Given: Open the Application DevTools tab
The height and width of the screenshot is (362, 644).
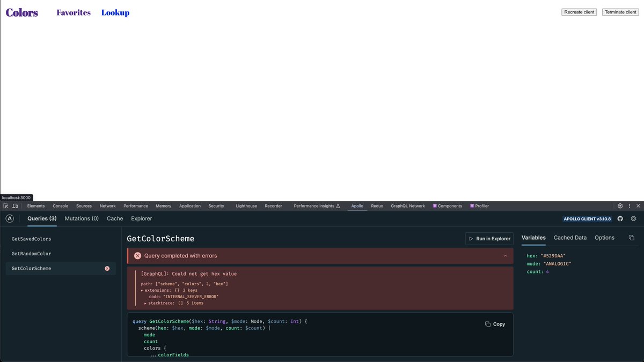Looking at the screenshot, I should (190, 206).
